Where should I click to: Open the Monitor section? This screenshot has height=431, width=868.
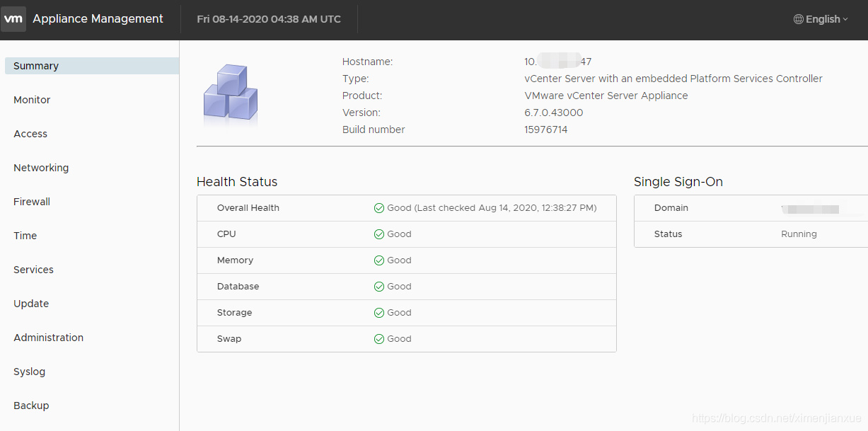[32, 100]
